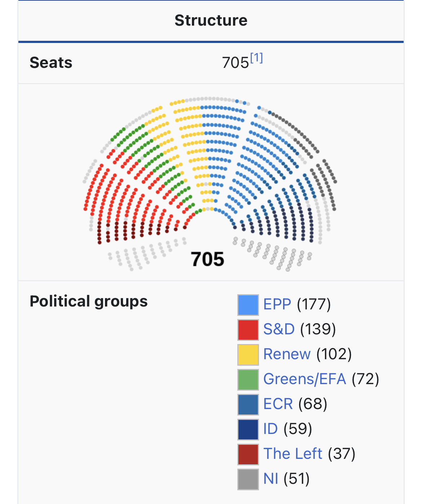Follow the ECR group link
Viewport: 422px width, 504px height.
click(x=278, y=404)
